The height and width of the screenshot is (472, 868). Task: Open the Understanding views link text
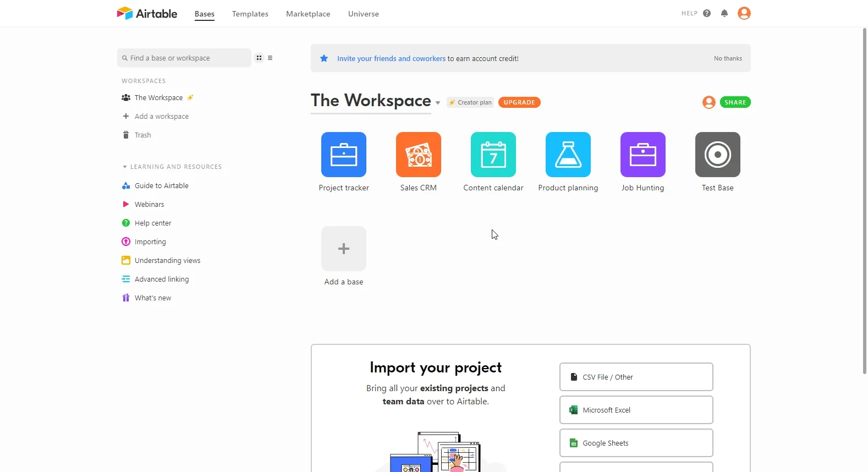click(x=168, y=260)
